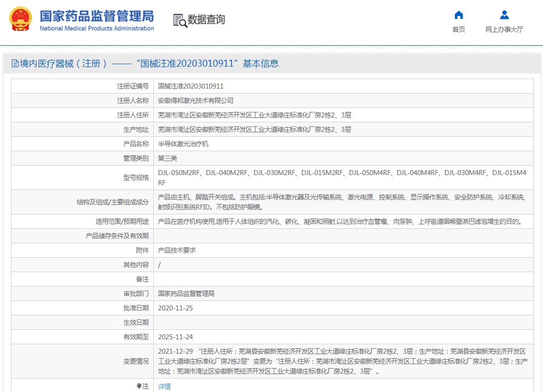Click the 型号规格 label cell
The width and height of the screenshot is (543, 392).
tap(83, 178)
